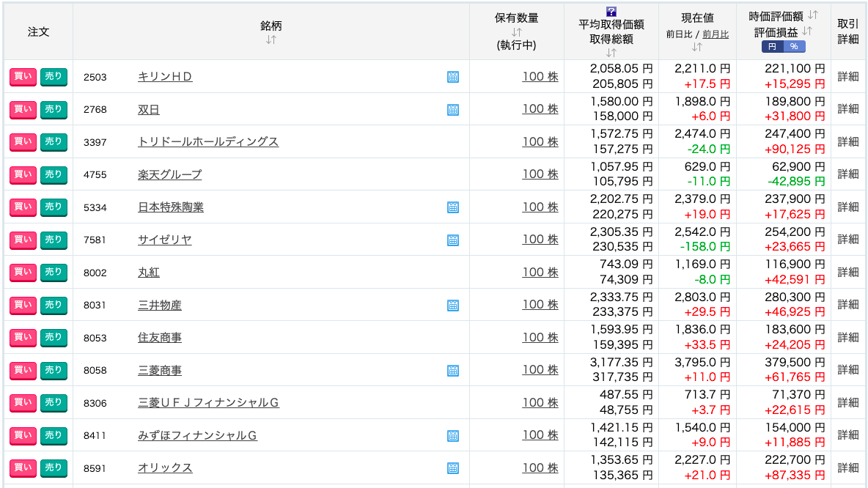Sell 三井物産 shares
The image size is (868, 488).
(53, 306)
